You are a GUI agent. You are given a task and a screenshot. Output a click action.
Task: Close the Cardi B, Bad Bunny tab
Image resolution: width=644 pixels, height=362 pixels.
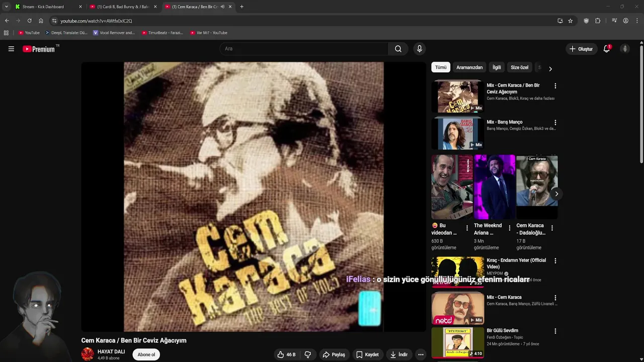155,7
